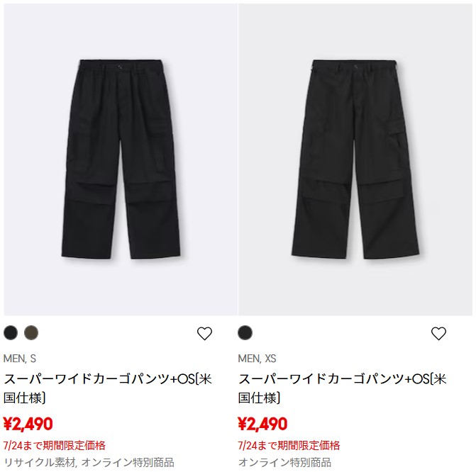
Task: Open right スーパーワイドカーゴパンツ+OS title link
Action: click(x=342, y=388)
